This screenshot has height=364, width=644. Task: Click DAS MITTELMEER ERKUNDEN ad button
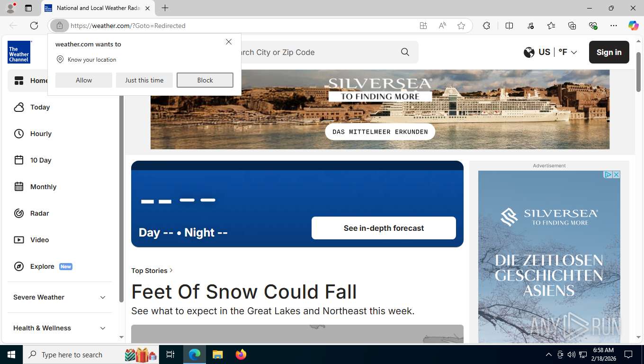(380, 132)
